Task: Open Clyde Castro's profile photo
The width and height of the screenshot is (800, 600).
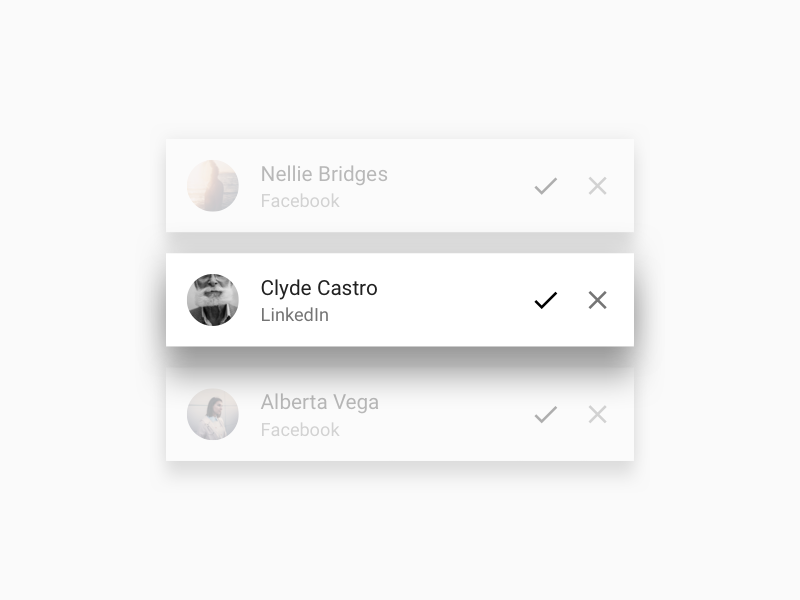Action: (213, 300)
